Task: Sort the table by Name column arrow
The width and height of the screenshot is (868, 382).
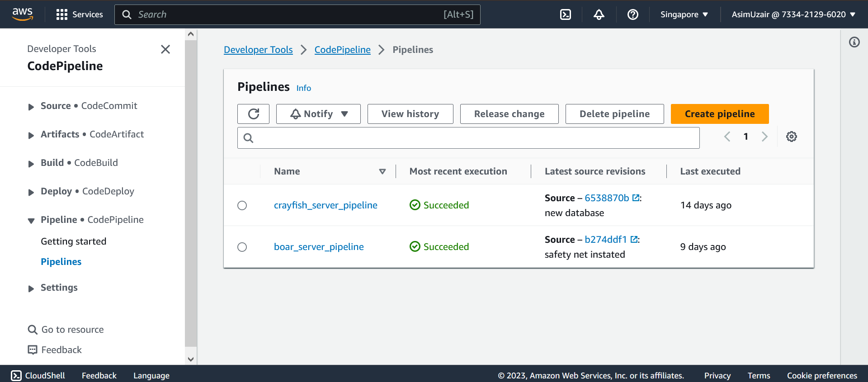Action: [x=382, y=171]
